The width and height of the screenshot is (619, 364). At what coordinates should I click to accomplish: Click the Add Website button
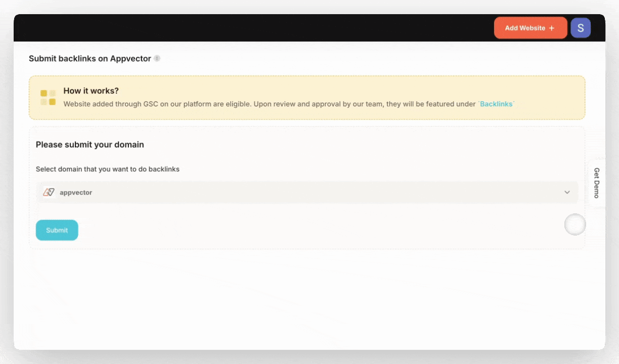530,28
